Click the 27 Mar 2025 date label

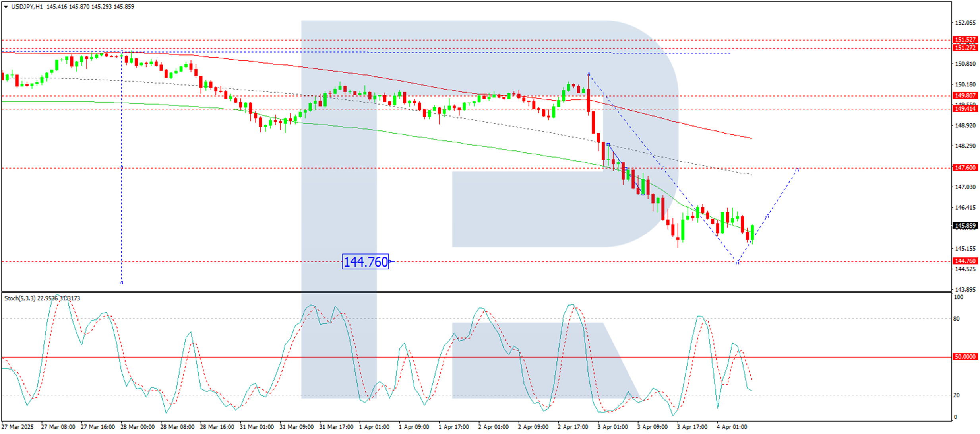[17, 427]
